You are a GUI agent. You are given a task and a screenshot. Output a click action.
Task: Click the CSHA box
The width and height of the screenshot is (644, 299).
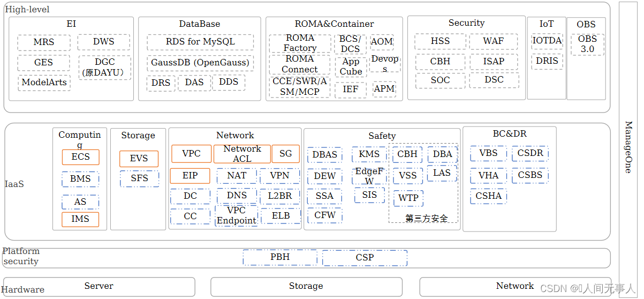click(488, 196)
